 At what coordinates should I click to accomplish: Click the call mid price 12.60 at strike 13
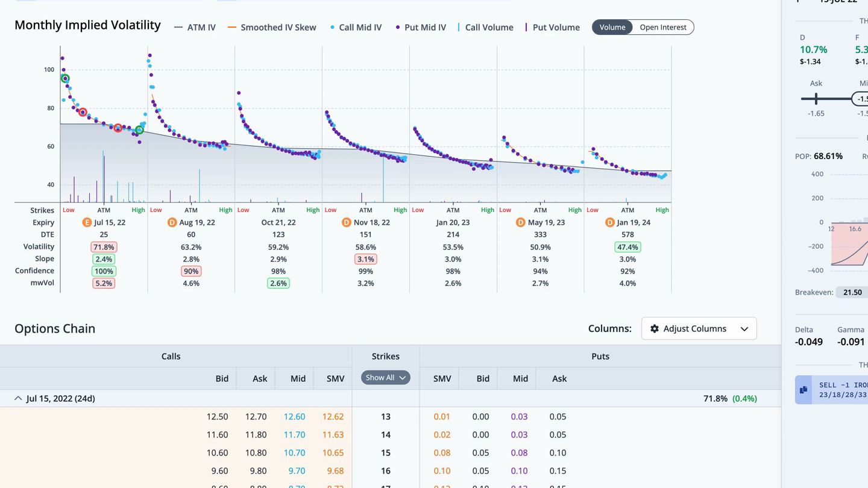[294, 417]
